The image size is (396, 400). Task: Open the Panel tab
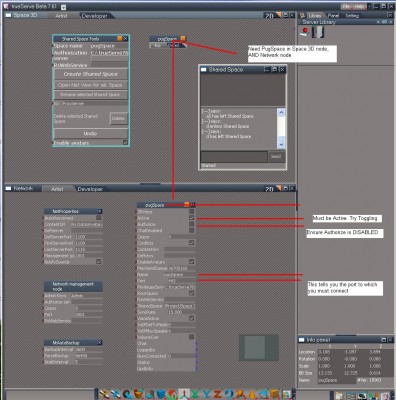(x=333, y=15)
